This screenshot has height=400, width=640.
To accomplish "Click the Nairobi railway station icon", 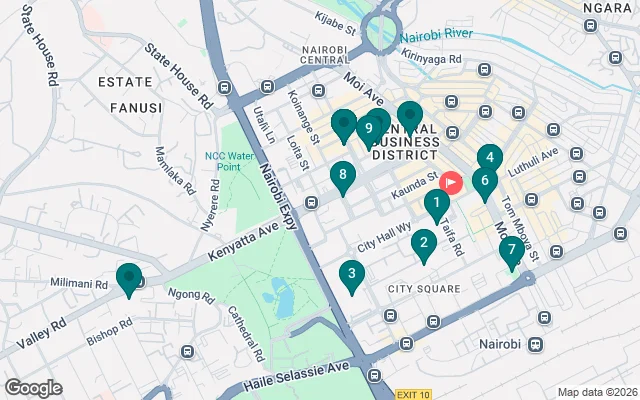I will pos(535,344).
